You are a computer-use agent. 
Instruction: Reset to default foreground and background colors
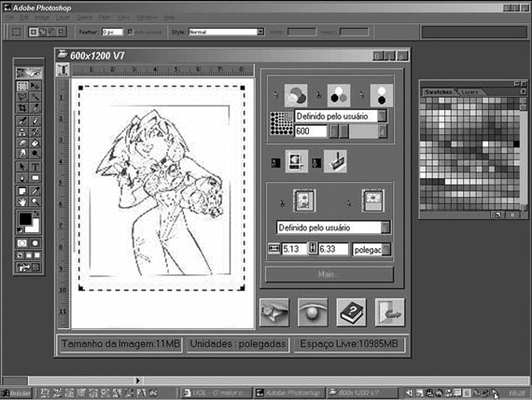point(20,230)
